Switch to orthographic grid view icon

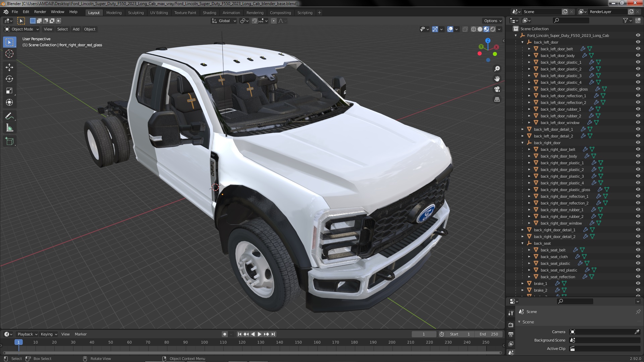tap(497, 100)
